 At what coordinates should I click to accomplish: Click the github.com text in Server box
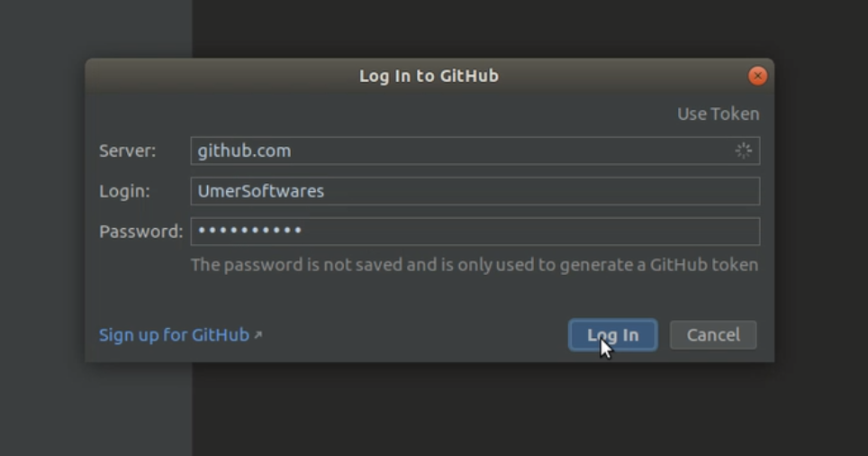pyautogui.click(x=244, y=150)
